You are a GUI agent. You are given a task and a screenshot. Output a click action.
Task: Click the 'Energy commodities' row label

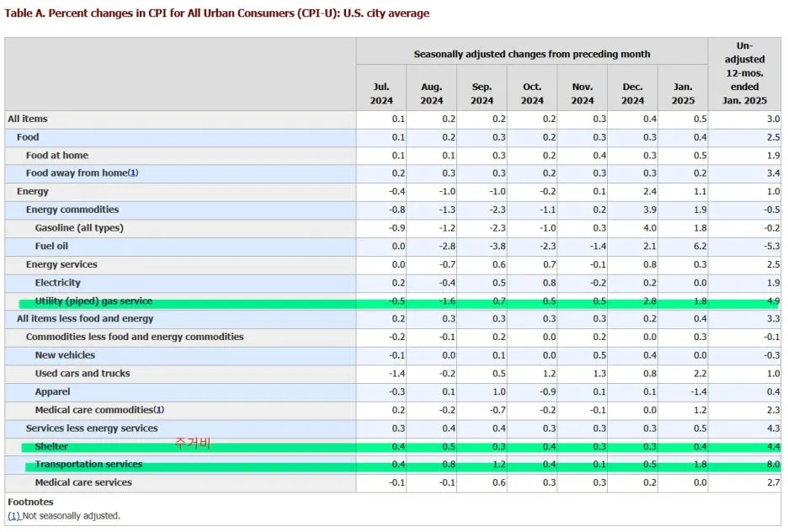pyautogui.click(x=72, y=210)
